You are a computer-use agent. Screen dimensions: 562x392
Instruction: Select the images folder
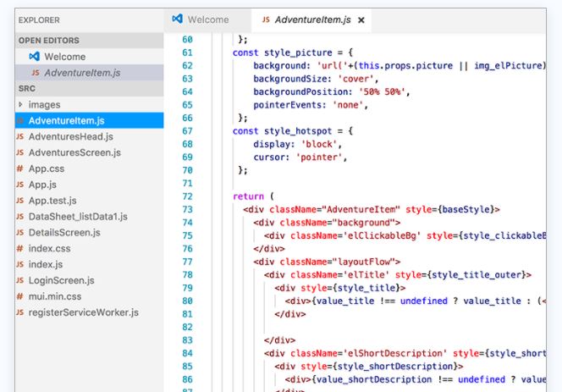[x=89, y=105]
